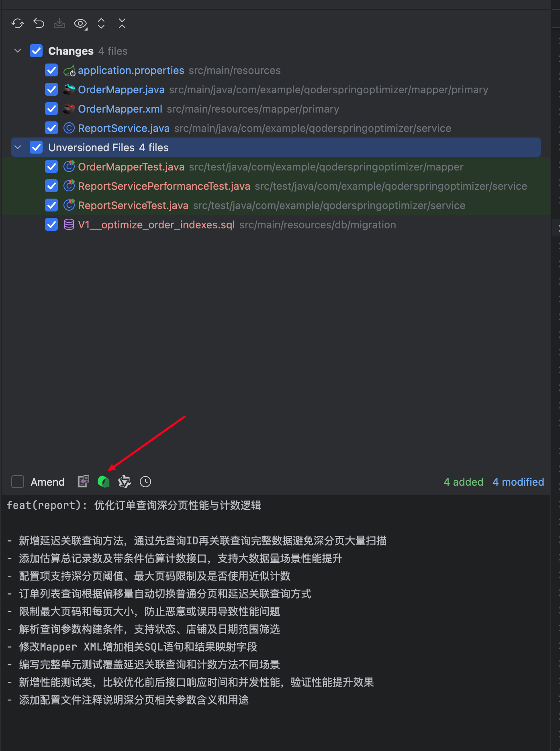Click the "4 modified" status text

(x=518, y=482)
